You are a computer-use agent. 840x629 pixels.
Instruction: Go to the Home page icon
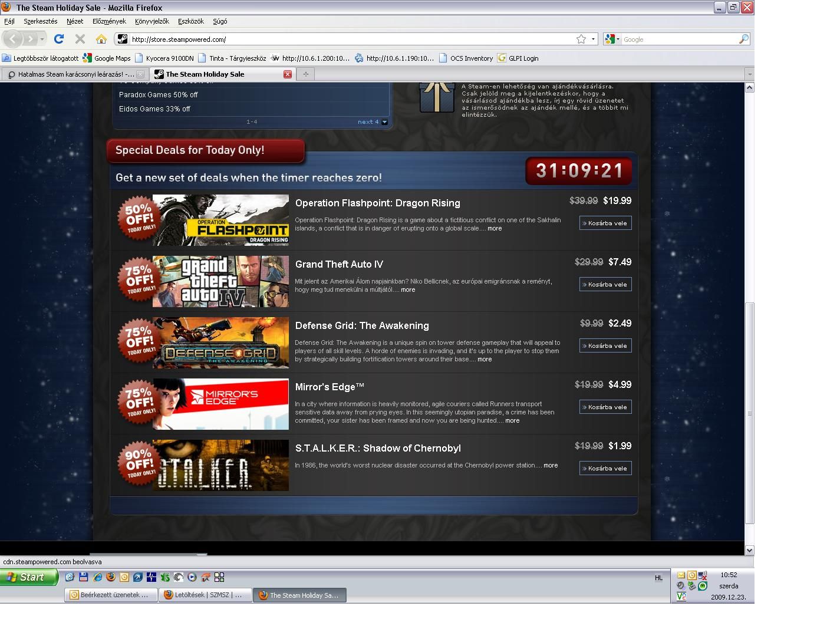point(101,39)
